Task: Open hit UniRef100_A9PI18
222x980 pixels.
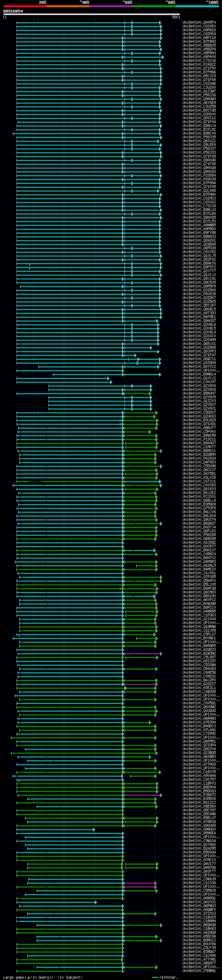Action: tap(199, 38)
